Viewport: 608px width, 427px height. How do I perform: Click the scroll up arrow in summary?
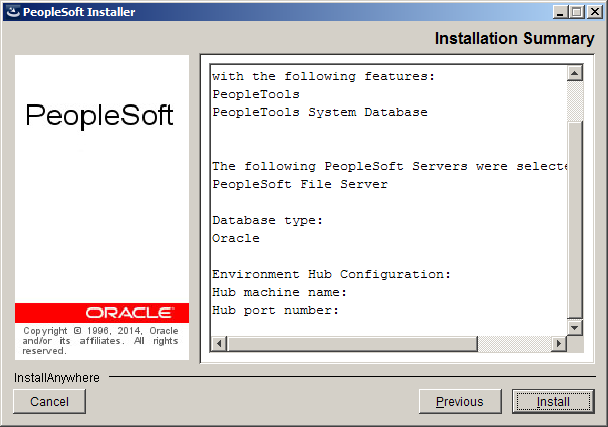[575, 73]
